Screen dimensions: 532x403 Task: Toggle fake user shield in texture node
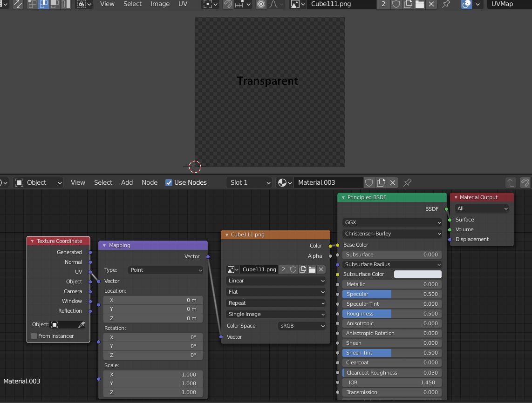[293, 269]
